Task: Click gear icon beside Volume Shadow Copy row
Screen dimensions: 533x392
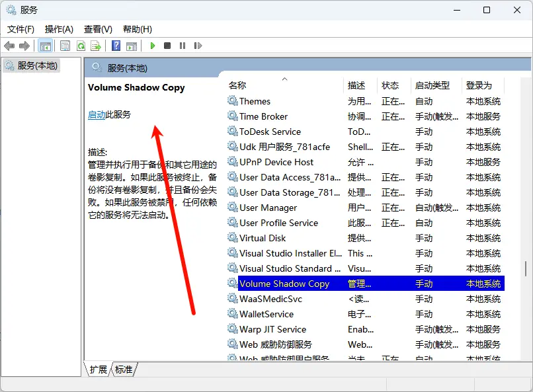Action: [x=233, y=283]
